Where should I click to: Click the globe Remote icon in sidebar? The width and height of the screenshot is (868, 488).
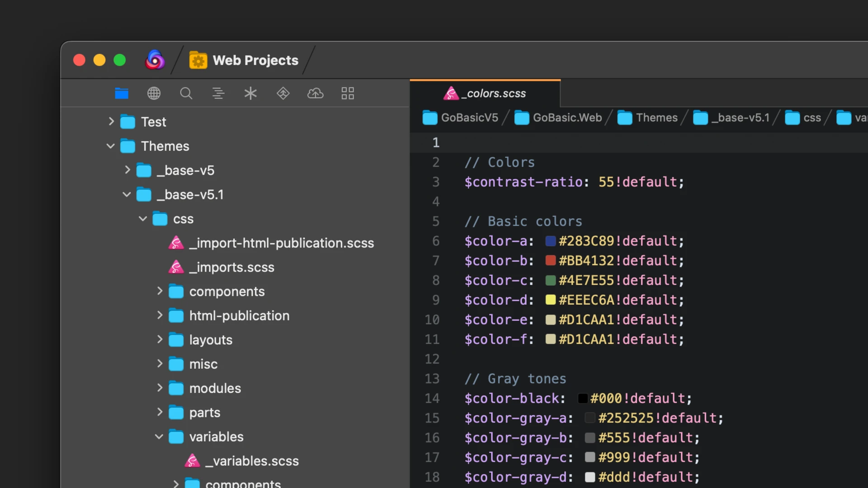coord(154,94)
